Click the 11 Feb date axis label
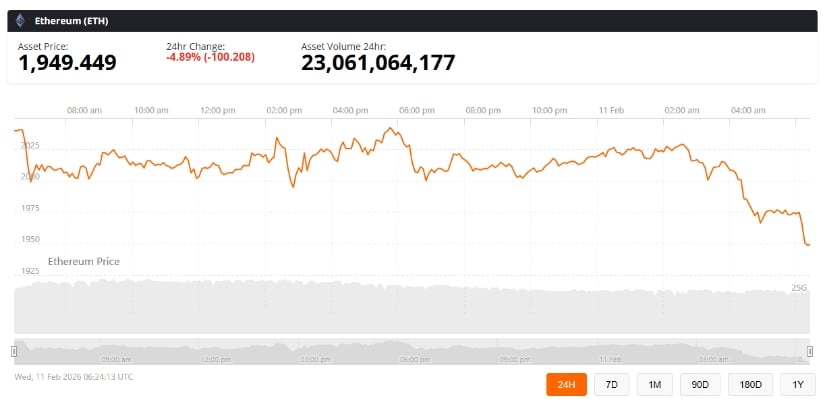Viewport: 825px width, 402px height. (x=610, y=110)
